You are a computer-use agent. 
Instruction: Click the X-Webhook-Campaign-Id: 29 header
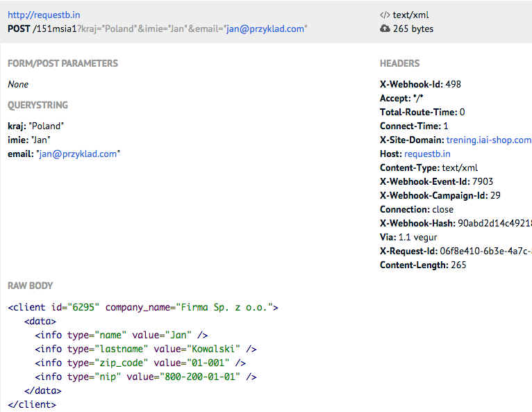(440, 195)
